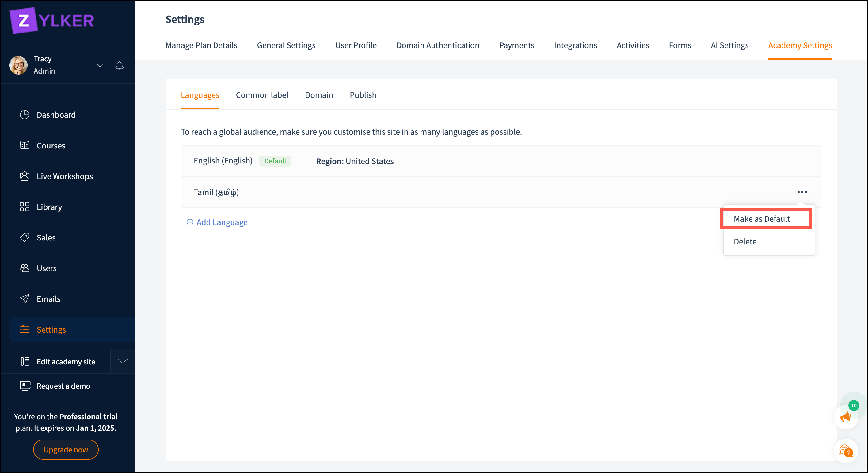
Task: Click the Users people icon
Action: [x=24, y=268]
